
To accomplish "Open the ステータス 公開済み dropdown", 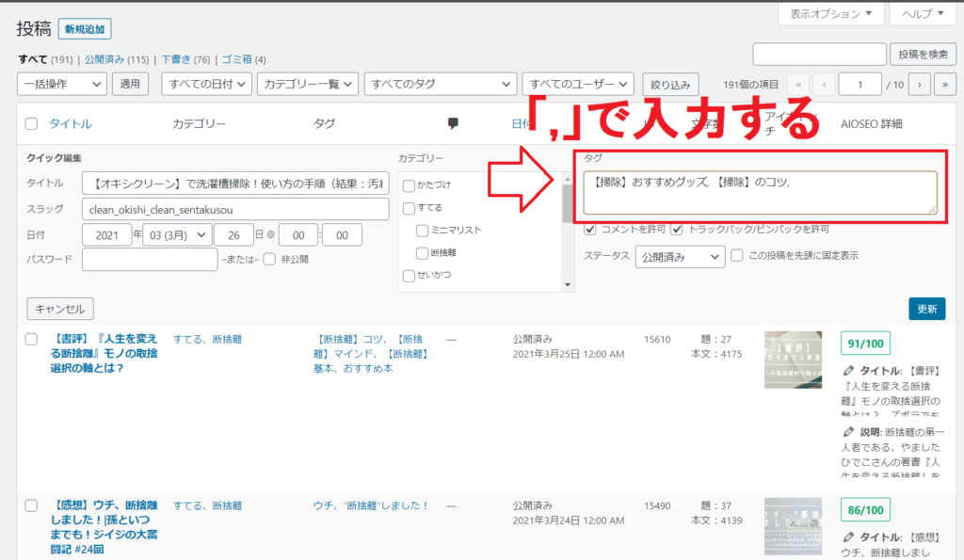I will 680,256.
